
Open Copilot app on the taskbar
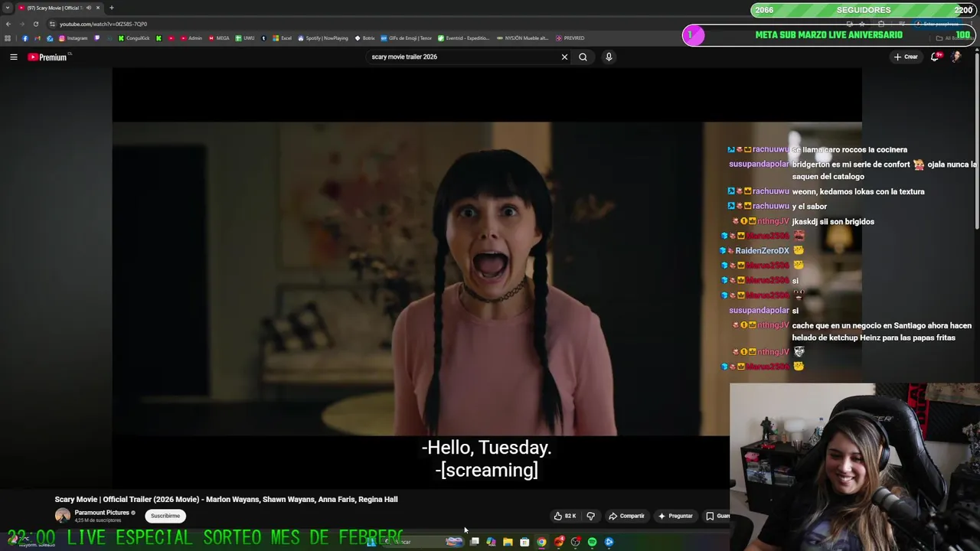pos(491,542)
